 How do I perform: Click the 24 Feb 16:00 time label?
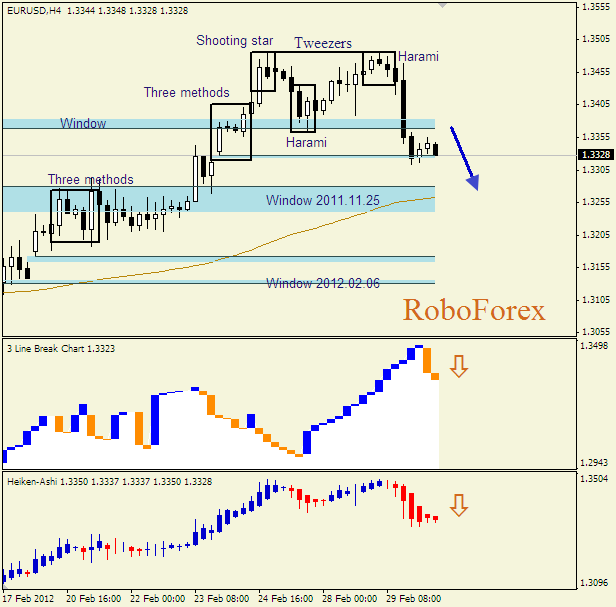285,598
